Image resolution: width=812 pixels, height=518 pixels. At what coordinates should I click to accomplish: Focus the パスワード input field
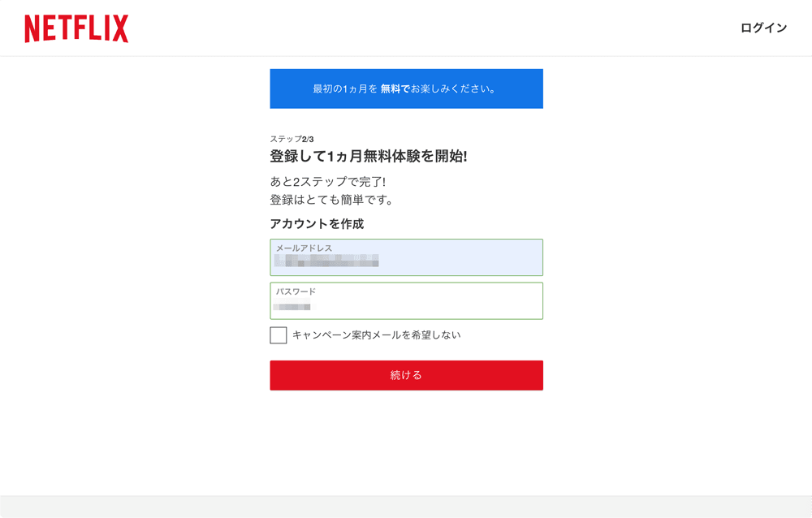[407, 301]
